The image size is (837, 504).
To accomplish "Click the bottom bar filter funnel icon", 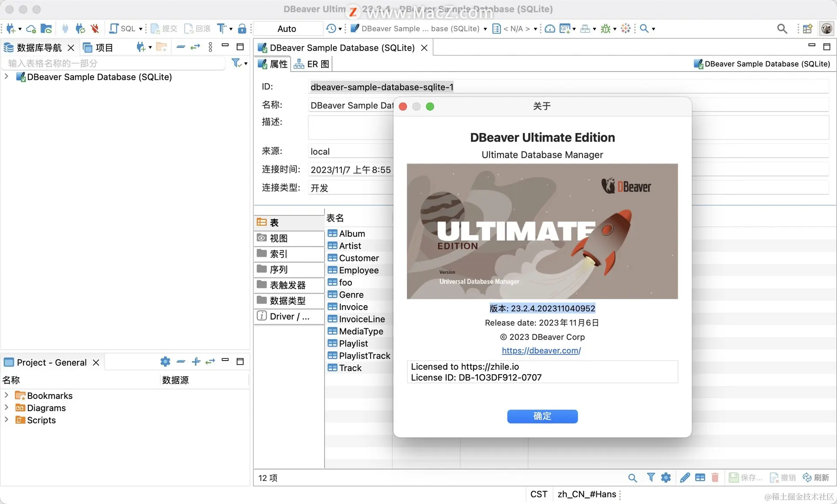I will tap(650, 477).
